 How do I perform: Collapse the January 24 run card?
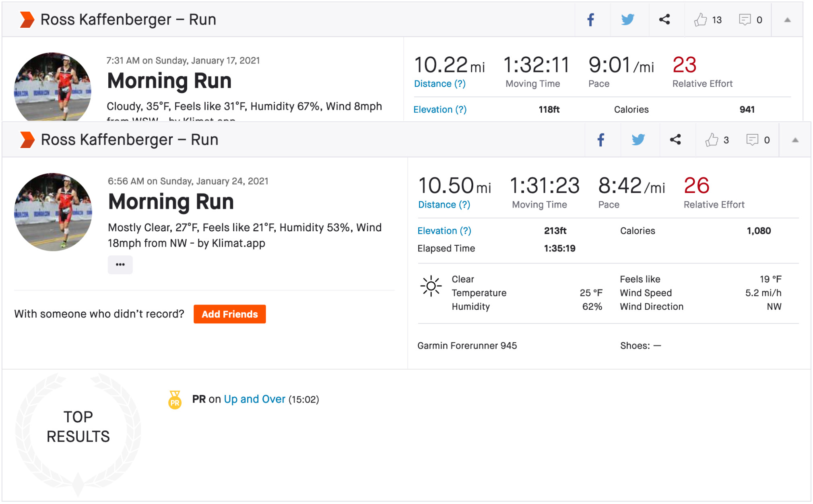(x=795, y=140)
